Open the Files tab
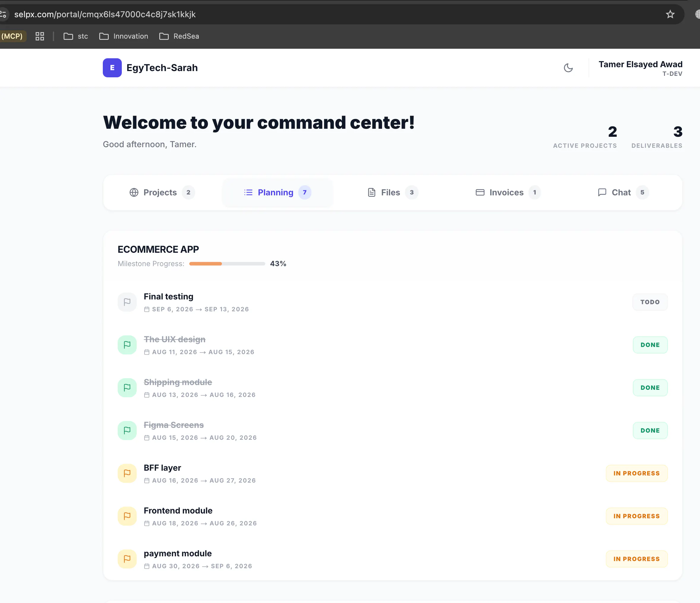 pos(392,192)
